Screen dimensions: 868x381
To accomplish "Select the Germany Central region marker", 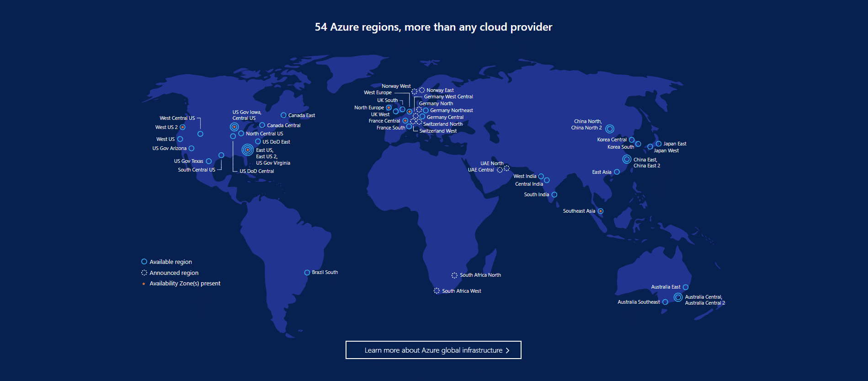I will click(422, 117).
